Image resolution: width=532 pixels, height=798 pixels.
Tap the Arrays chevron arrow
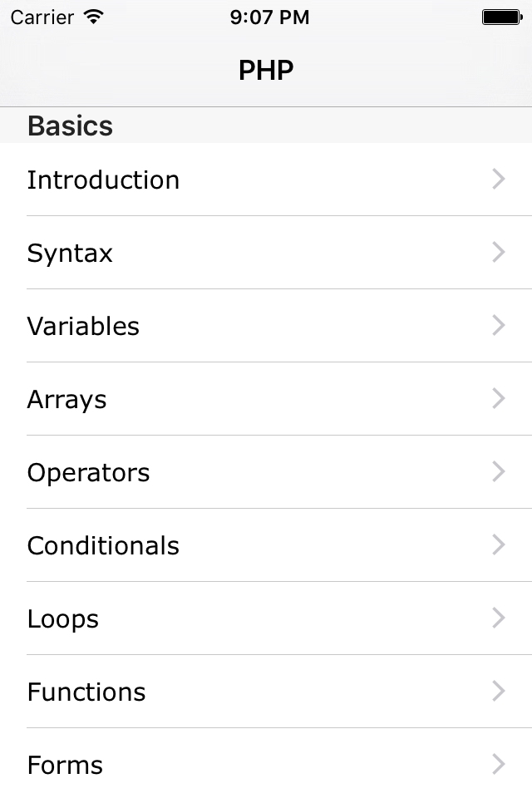(x=498, y=399)
